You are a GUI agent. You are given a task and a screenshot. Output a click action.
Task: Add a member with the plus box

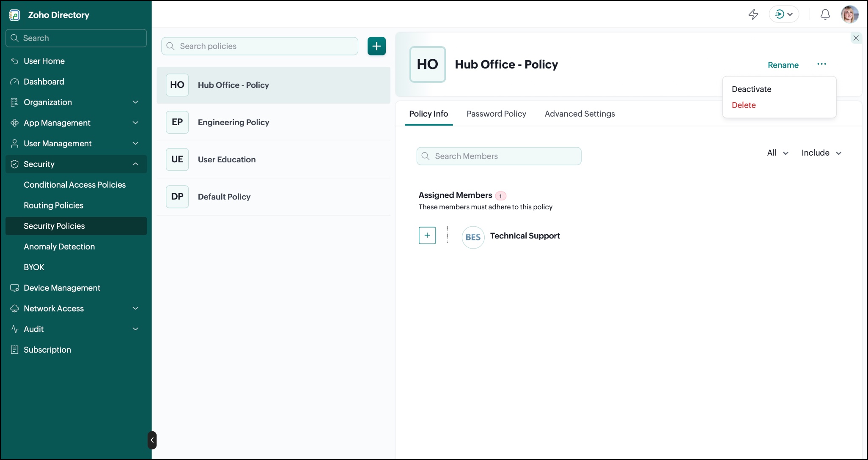pos(427,235)
